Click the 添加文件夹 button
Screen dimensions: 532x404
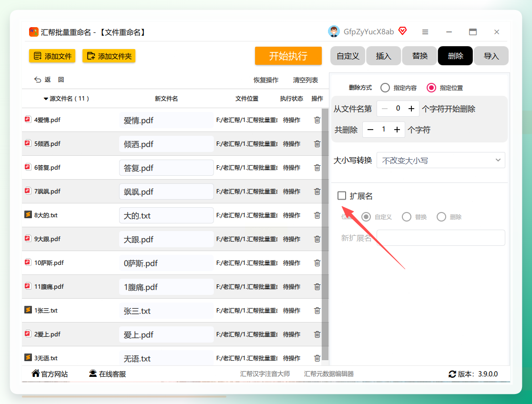[109, 56]
